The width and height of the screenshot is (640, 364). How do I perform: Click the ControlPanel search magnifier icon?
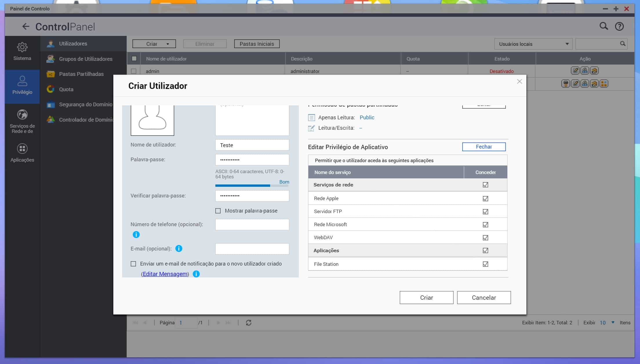[x=603, y=26]
